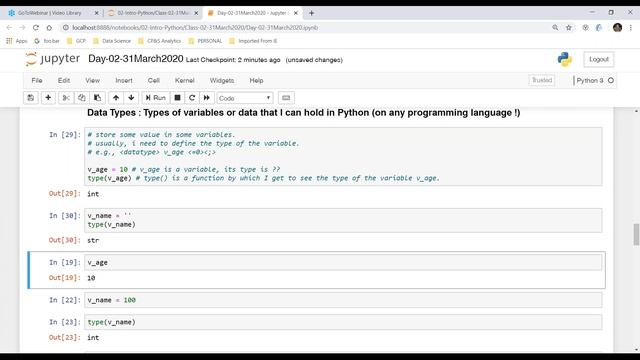Click the Out[23] int output
Screen dimensions: 640x360
click(93, 338)
